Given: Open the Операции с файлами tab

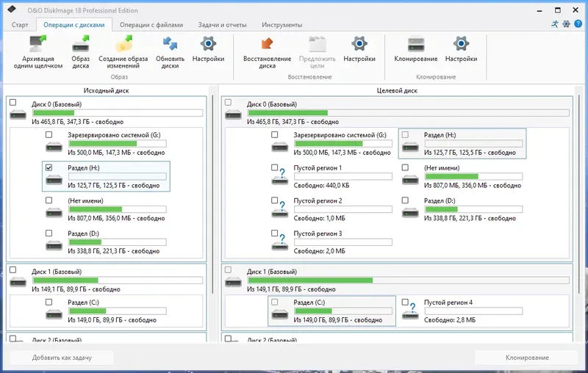Looking at the screenshot, I should click(151, 25).
